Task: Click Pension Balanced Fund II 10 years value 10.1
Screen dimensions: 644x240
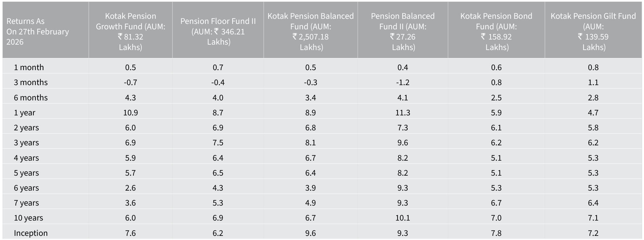Action: (x=403, y=218)
